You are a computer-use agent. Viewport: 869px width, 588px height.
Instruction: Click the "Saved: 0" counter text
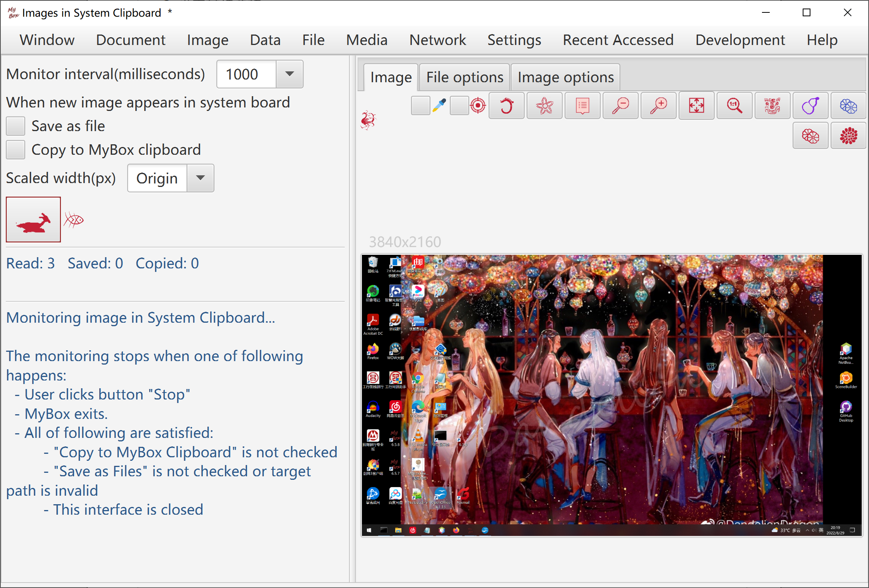[95, 263]
